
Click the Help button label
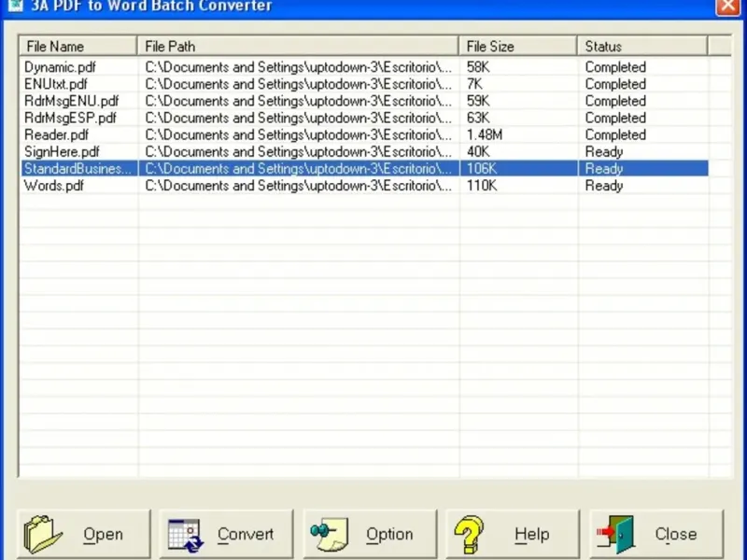(531, 535)
